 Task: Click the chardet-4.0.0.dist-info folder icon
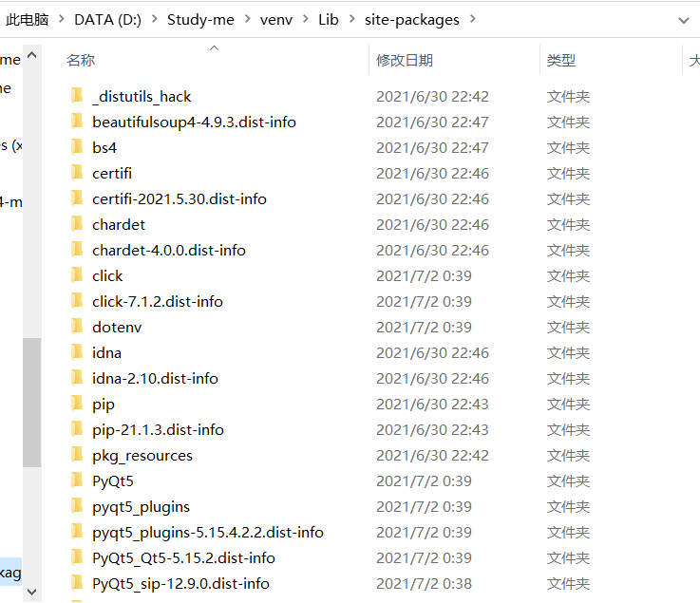77,250
